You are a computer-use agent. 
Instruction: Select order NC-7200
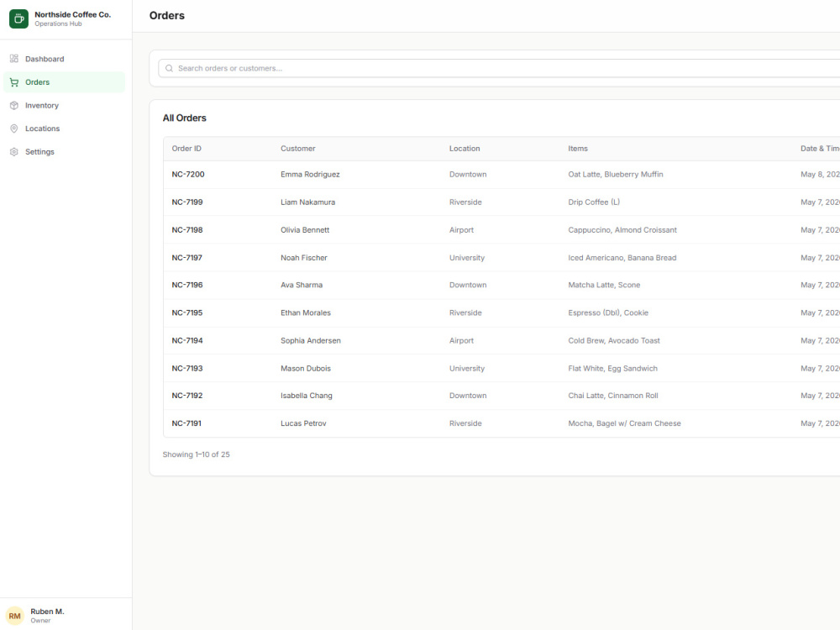188,174
